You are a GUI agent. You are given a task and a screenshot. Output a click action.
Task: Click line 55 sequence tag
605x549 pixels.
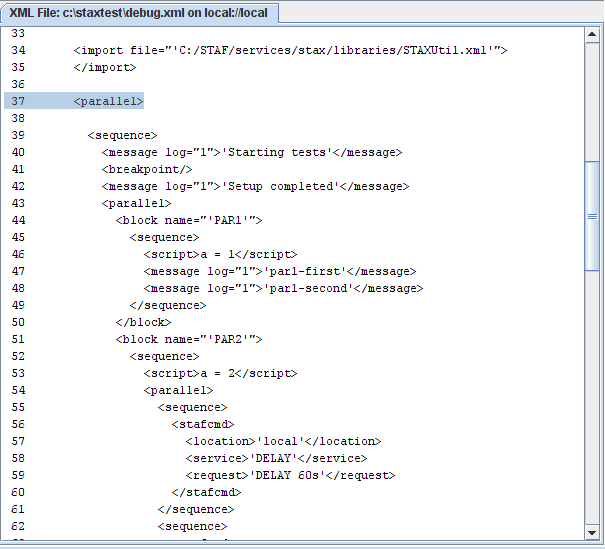[193, 407]
